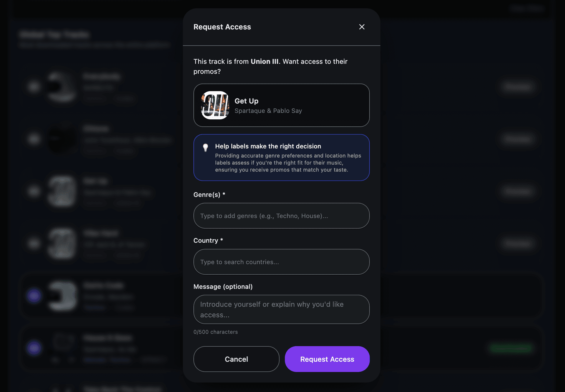
Task: Play the bottom track in the background list
Action: click(x=34, y=348)
